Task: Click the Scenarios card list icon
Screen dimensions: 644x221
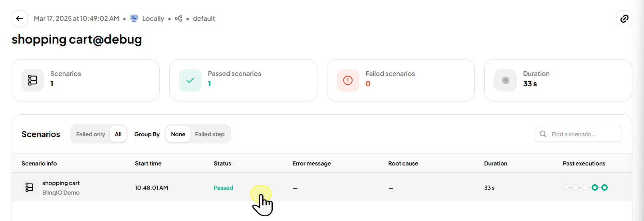Action: (32, 80)
